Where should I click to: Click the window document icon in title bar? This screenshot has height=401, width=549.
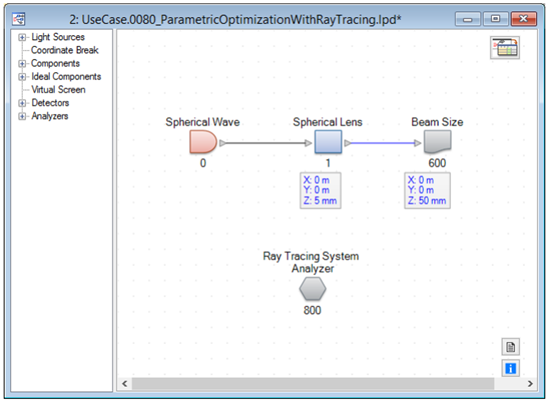pyautogui.click(x=19, y=19)
